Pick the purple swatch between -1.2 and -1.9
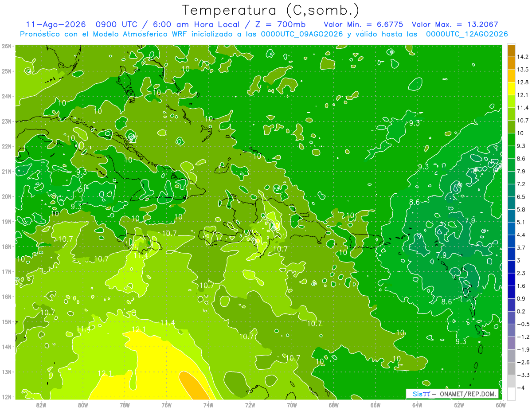The width and height of the screenshot is (532, 411). (511, 343)
